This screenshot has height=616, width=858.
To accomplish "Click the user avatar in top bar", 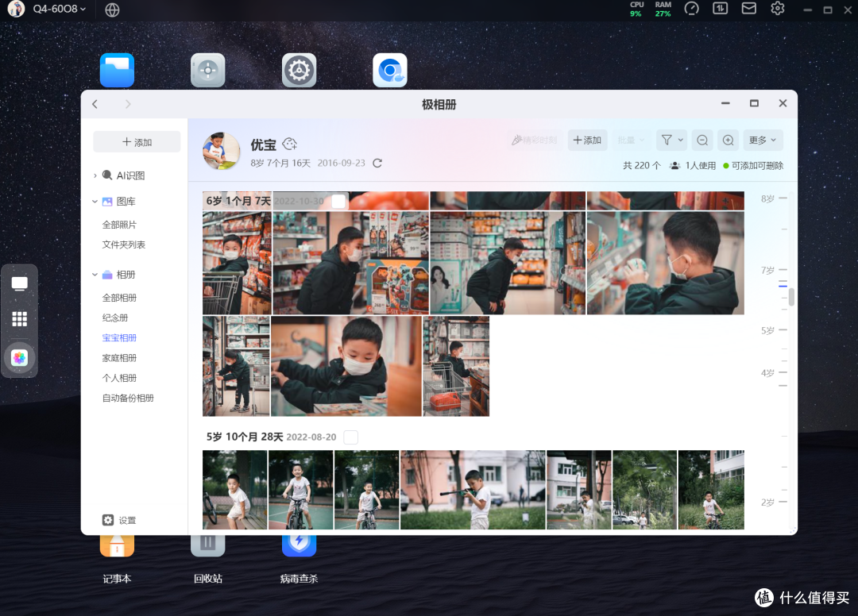I will [16, 9].
